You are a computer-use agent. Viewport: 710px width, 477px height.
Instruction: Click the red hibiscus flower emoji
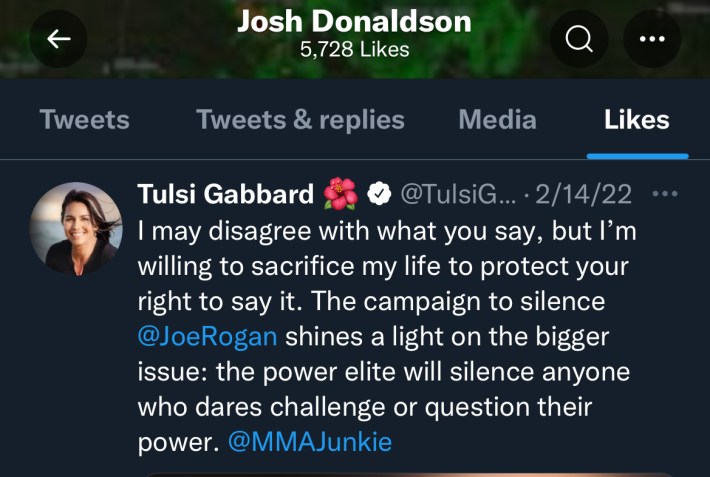click(341, 193)
